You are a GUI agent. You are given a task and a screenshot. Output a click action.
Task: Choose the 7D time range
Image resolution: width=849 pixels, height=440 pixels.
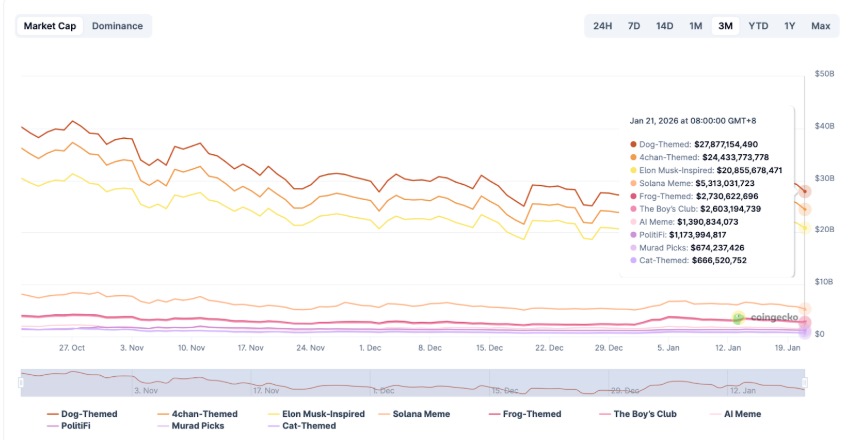633,26
